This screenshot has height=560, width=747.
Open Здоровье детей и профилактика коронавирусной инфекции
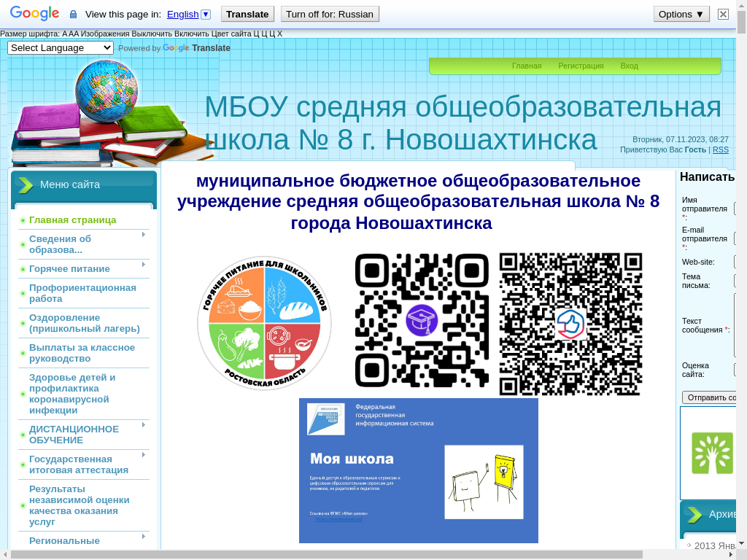(72, 394)
